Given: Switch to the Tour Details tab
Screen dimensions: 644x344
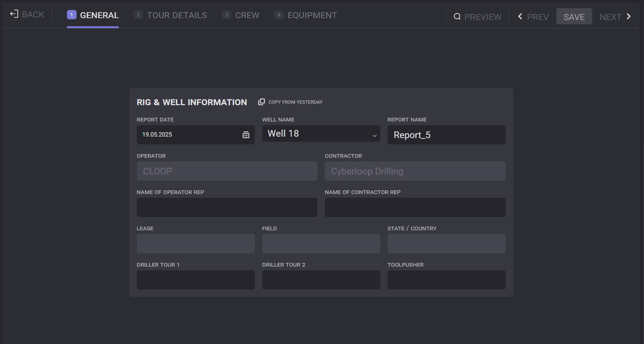Looking at the screenshot, I should point(170,15).
